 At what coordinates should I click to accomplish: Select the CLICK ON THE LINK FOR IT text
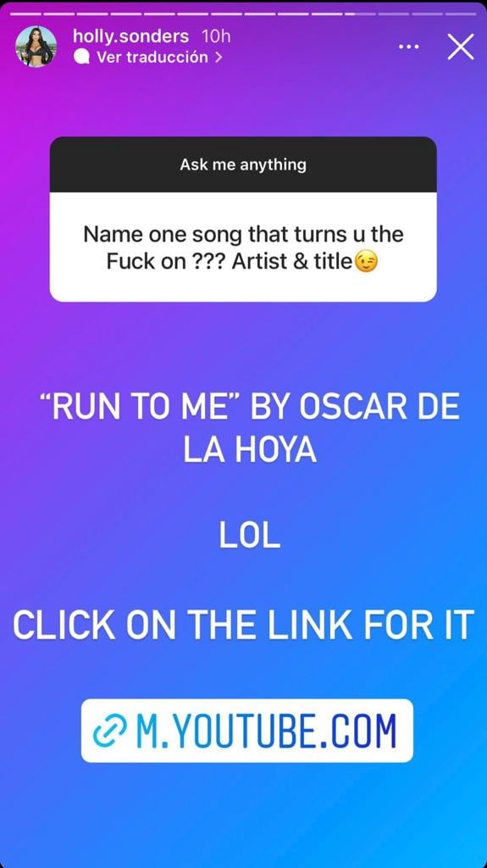click(x=244, y=626)
